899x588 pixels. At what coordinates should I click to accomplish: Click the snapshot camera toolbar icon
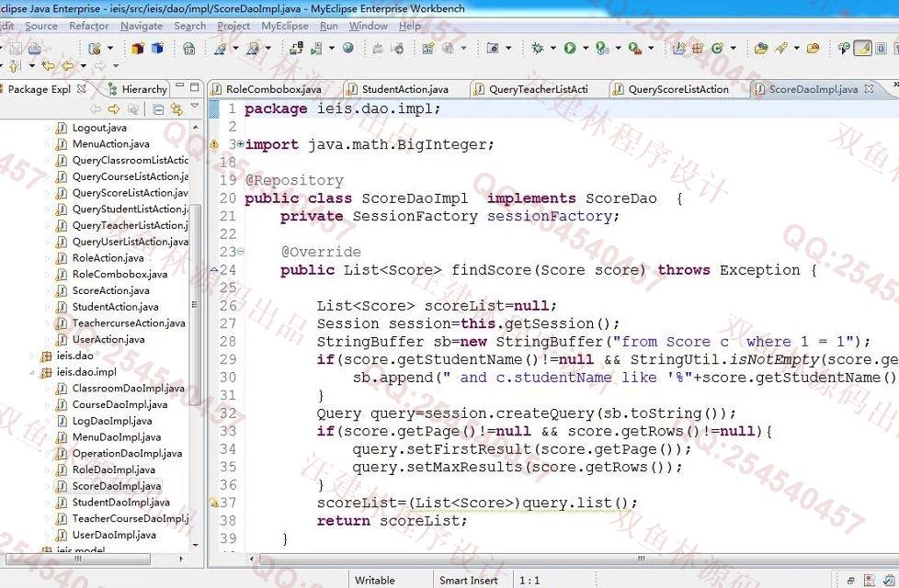(x=493, y=49)
